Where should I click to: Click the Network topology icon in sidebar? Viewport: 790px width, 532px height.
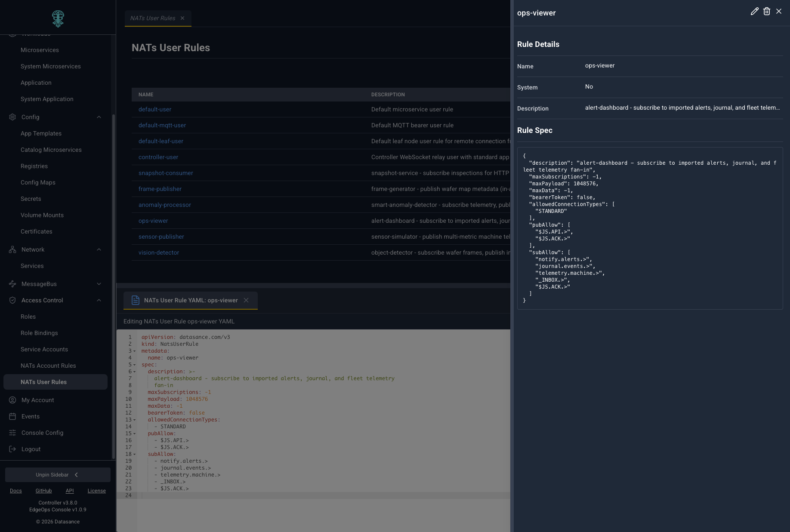[12, 249]
